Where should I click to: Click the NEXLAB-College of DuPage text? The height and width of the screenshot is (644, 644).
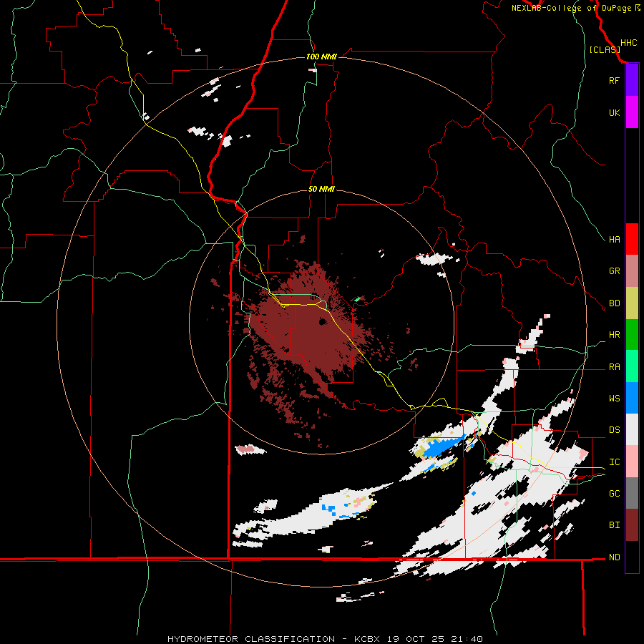point(572,8)
